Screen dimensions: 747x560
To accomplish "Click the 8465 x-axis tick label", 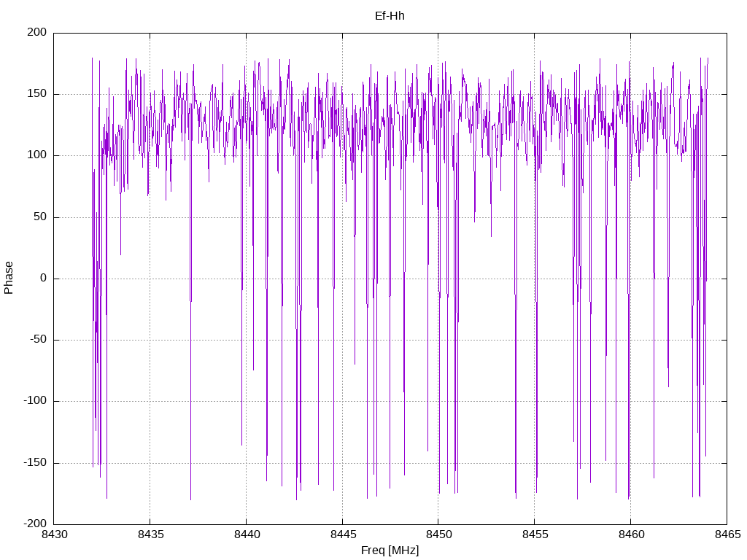I will pyautogui.click(x=728, y=534).
